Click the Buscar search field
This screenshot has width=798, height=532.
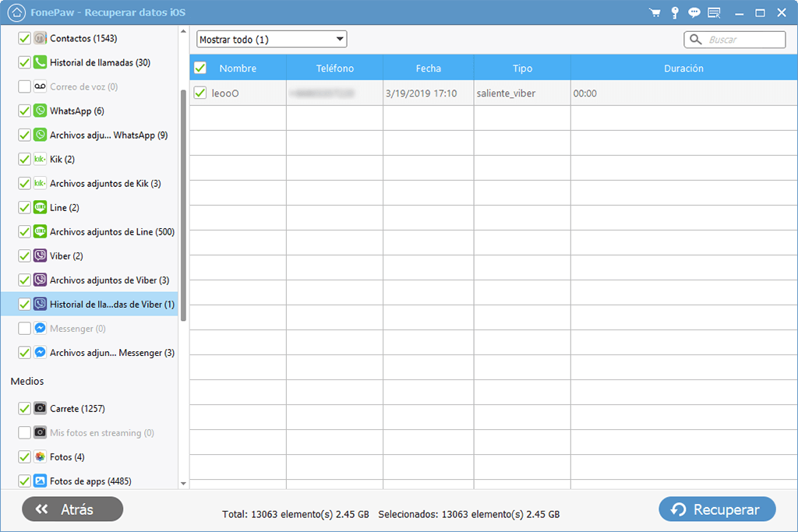tap(734, 39)
